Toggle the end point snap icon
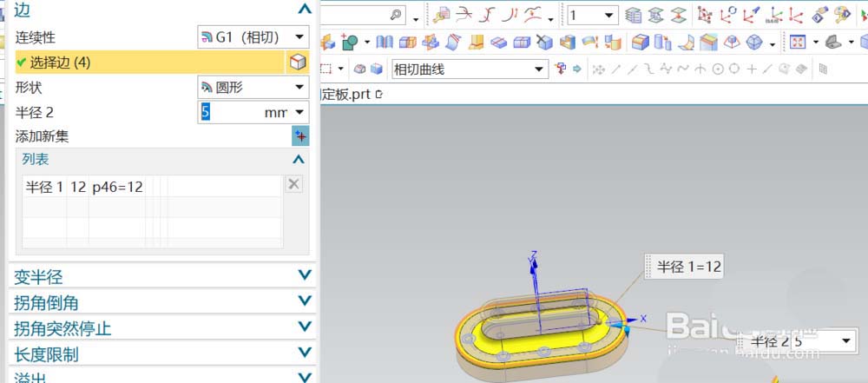868x383 pixels. pyautogui.click(x=615, y=69)
